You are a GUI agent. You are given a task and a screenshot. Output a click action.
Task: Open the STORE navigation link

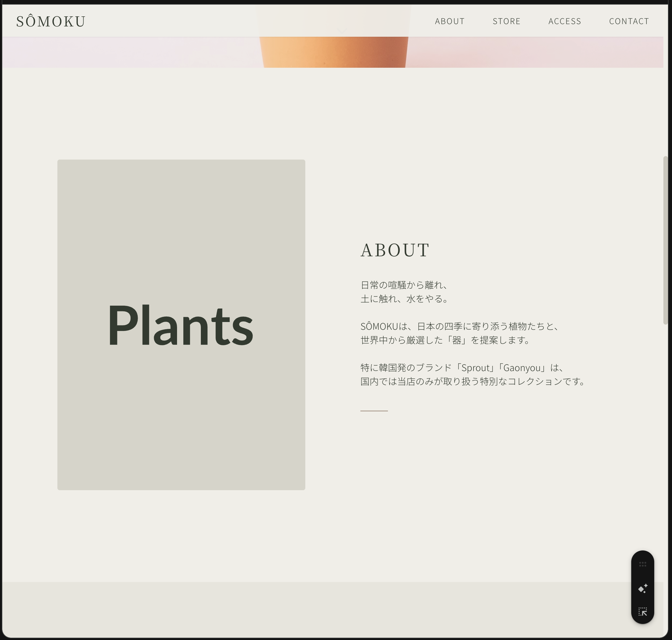pos(506,21)
